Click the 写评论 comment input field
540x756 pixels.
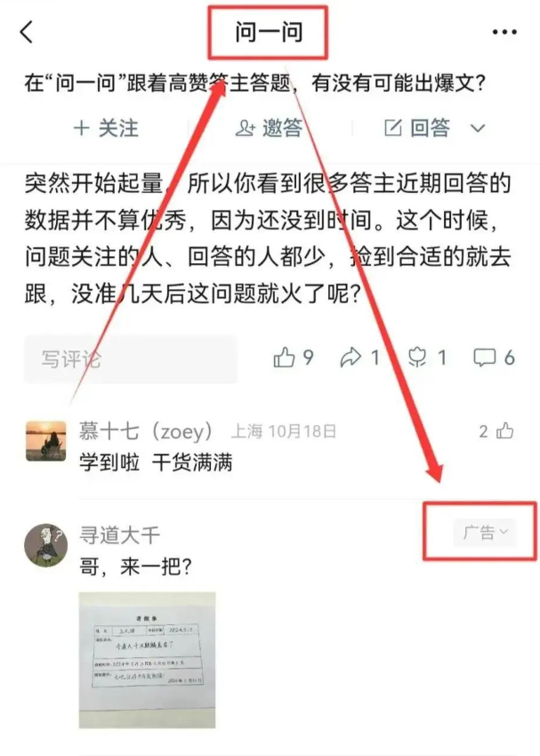[x=131, y=359]
